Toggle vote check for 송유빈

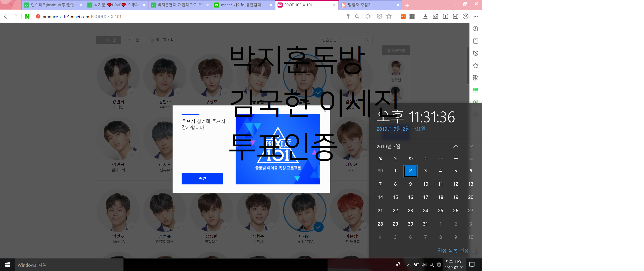[225, 227]
